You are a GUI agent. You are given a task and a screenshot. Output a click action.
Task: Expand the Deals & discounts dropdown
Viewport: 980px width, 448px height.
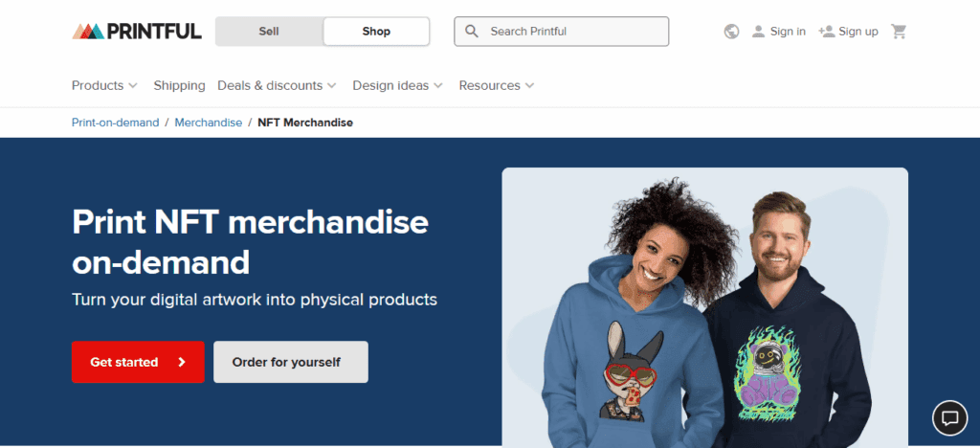[277, 85]
